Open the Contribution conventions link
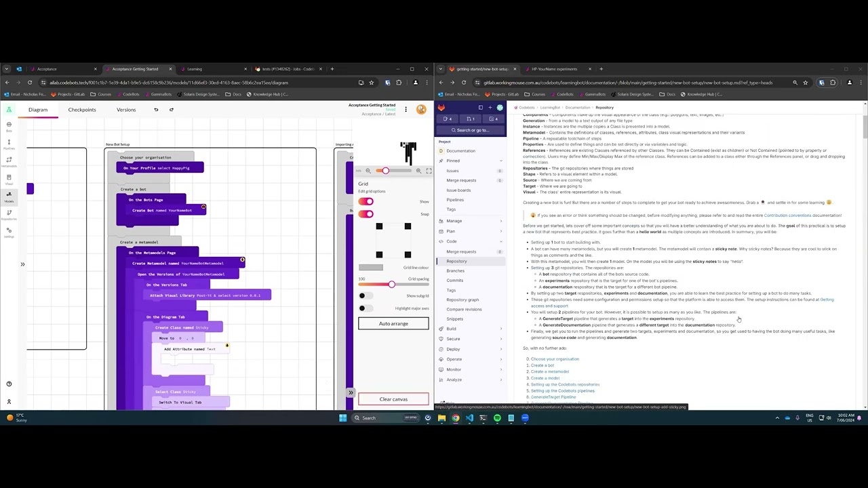This screenshot has height=488, width=868. click(787, 216)
